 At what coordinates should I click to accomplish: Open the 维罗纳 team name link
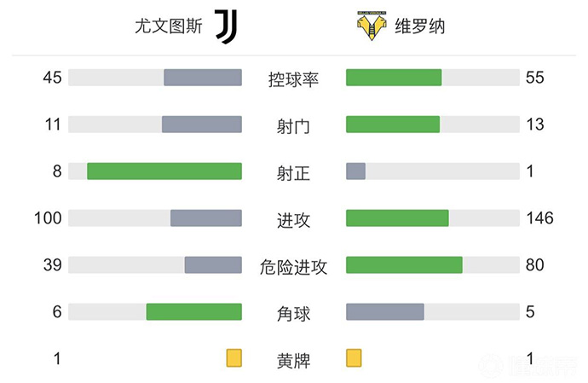tap(419, 26)
